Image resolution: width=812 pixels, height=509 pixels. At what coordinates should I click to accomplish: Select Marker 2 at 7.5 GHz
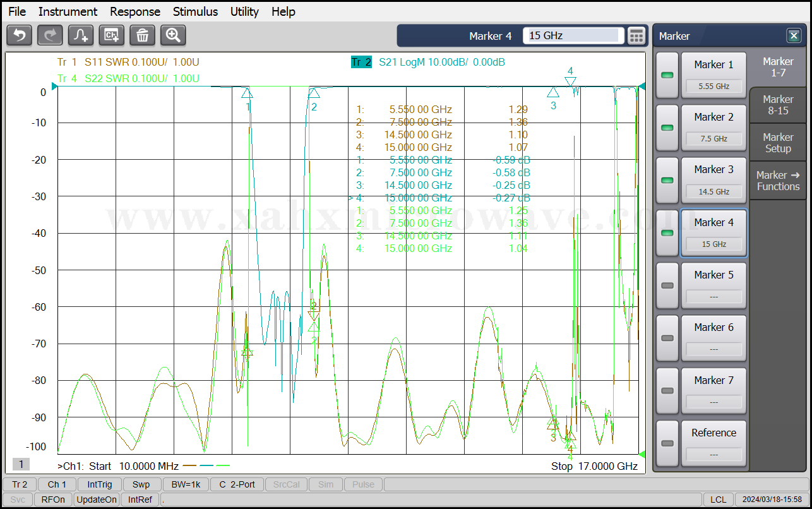pos(713,128)
